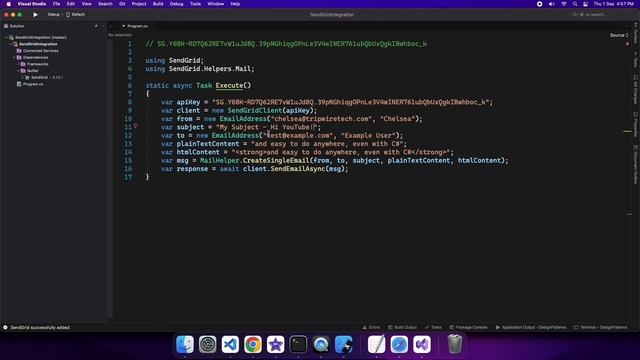
Task: Open the Wi-Fi menu bar icon
Action: point(564,4)
